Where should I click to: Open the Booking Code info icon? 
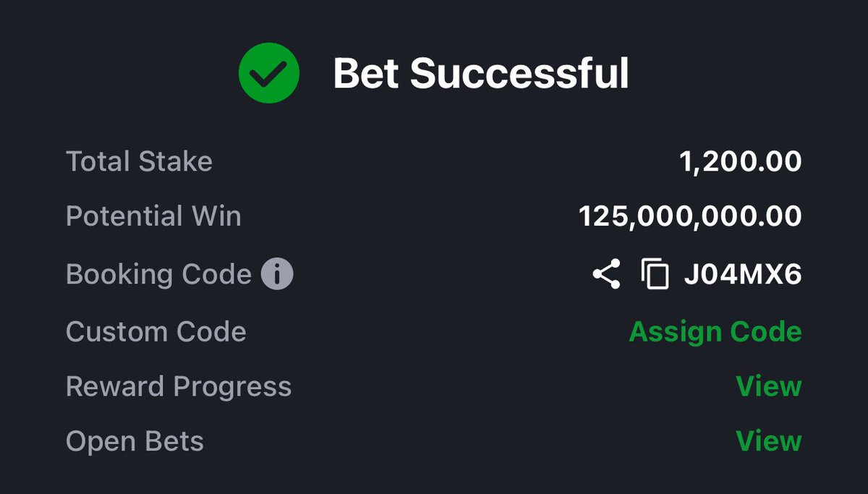click(277, 275)
